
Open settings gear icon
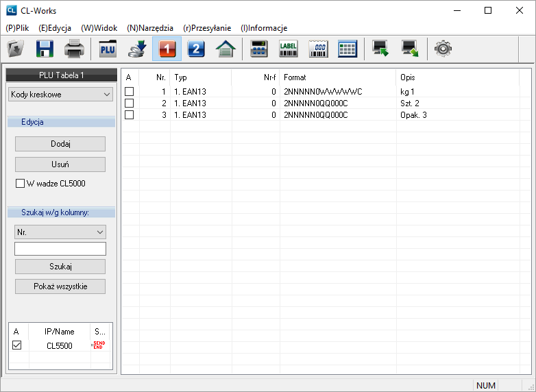pos(443,49)
